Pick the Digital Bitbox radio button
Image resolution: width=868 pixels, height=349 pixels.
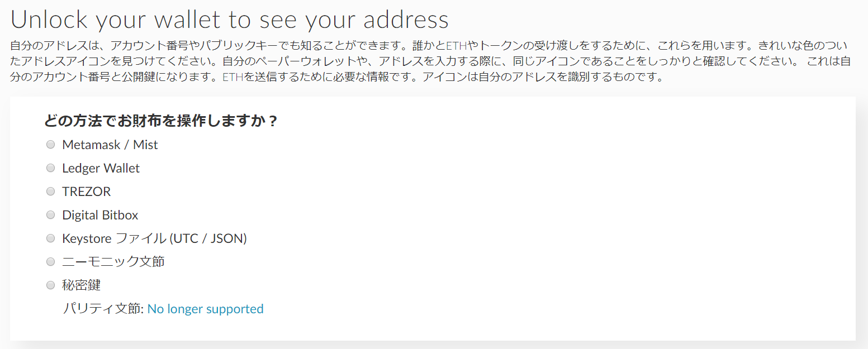[x=51, y=215]
